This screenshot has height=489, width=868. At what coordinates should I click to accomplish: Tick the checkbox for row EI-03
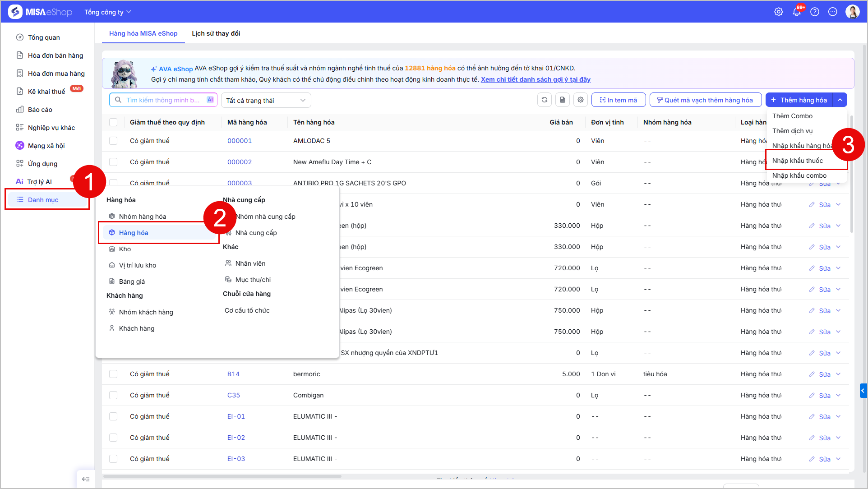(x=113, y=459)
